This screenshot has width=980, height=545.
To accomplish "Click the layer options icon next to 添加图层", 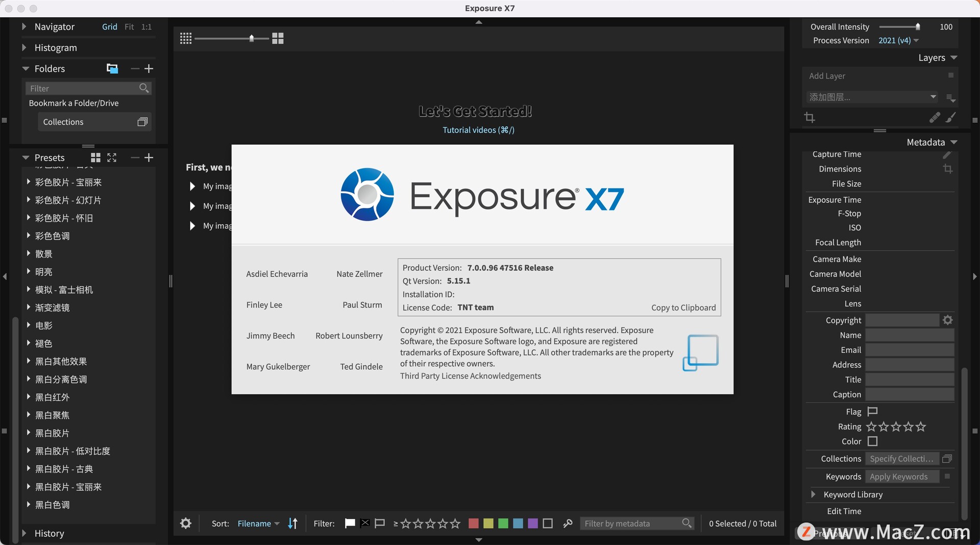I will point(950,98).
